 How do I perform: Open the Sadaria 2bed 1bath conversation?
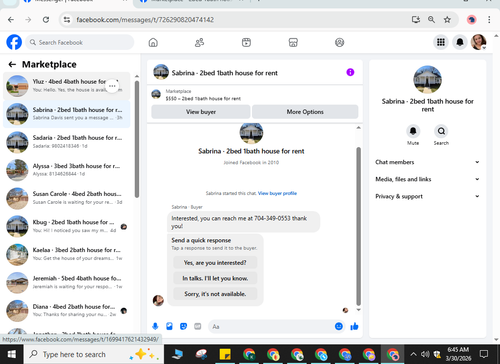[67, 142]
